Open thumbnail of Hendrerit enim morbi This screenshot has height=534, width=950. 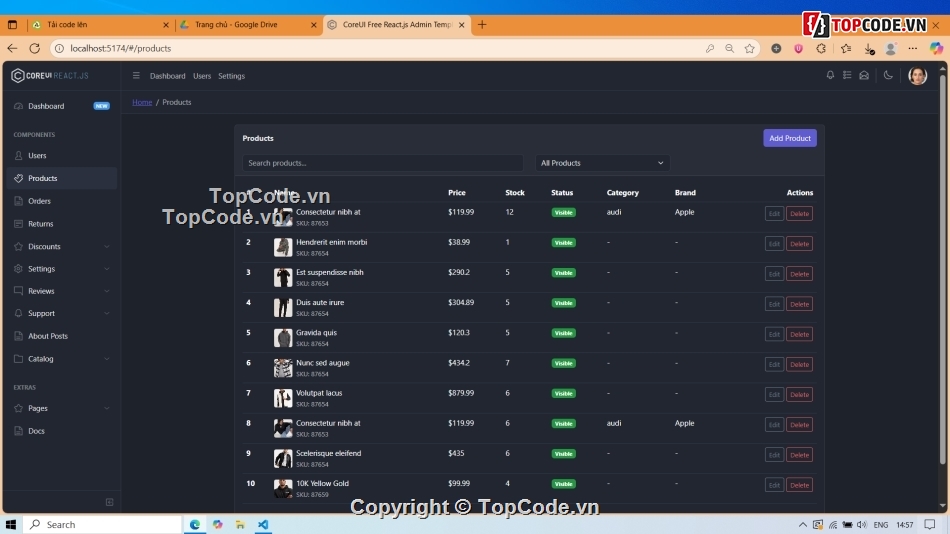282,247
